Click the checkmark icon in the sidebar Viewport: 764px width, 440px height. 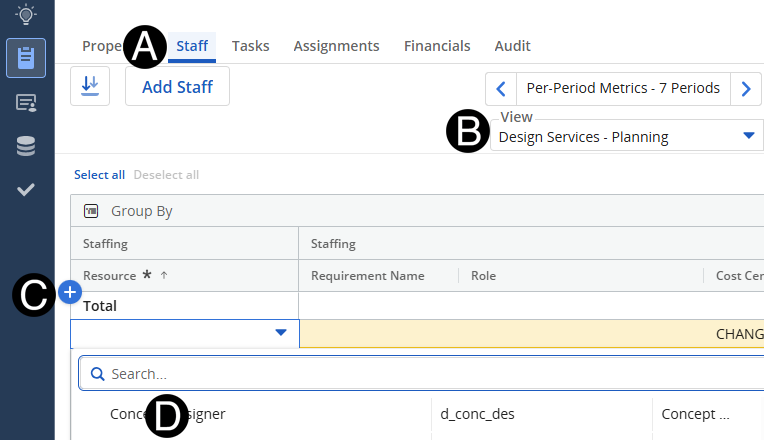point(26,190)
